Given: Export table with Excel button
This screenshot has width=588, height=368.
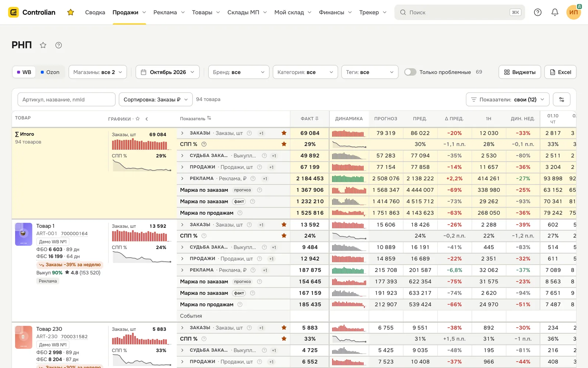Looking at the screenshot, I should click(560, 72).
